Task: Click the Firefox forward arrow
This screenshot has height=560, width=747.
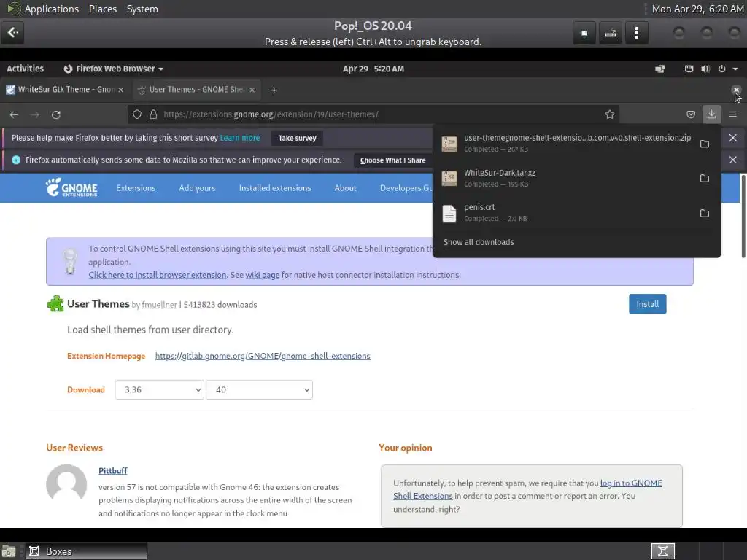Action: [x=35, y=114]
